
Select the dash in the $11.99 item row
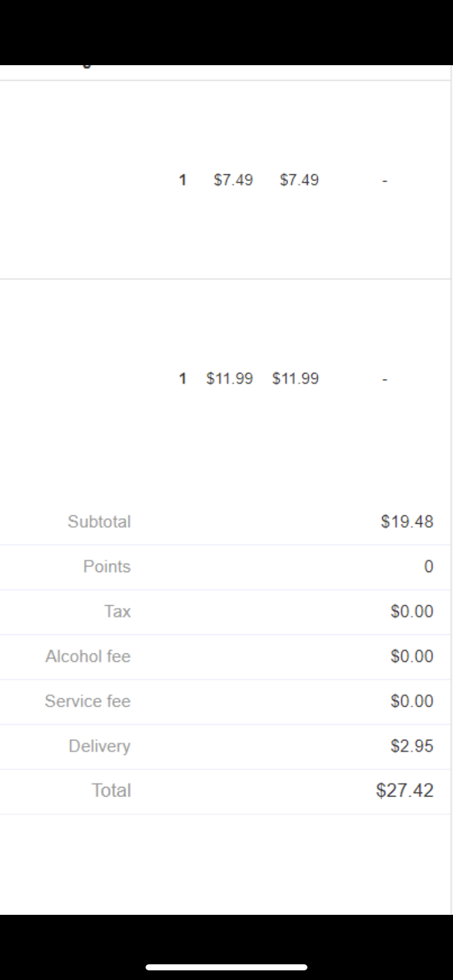pos(384,379)
